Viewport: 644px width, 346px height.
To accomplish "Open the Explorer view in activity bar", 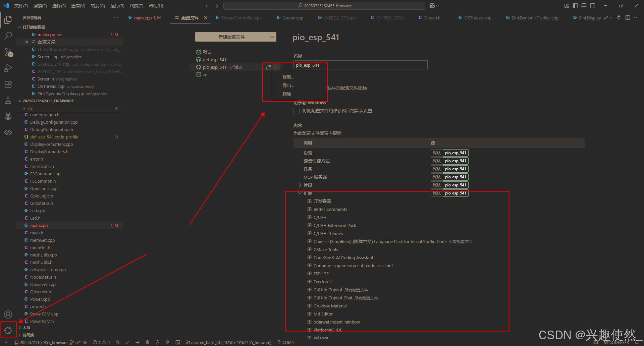I will [x=8, y=20].
